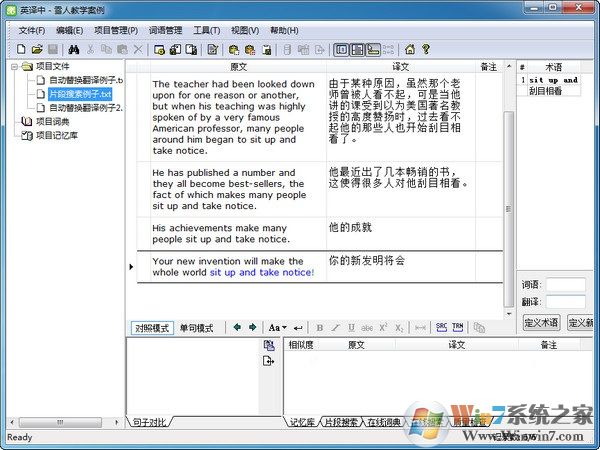This screenshot has width=600, height=450.
Task: Click the green right arrow next icon
Action: (x=252, y=327)
